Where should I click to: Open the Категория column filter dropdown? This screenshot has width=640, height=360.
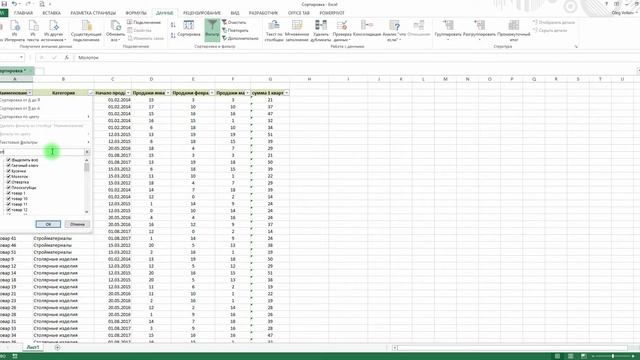[x=91, y=93]
